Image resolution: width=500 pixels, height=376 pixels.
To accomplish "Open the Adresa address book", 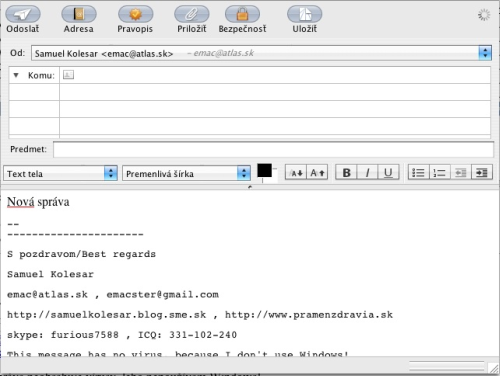I will 79,14.
